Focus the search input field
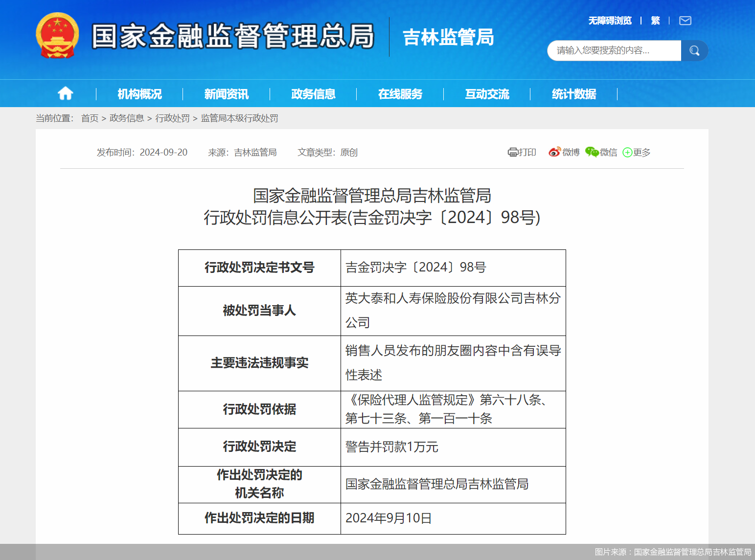Image resolution: width=755 pixels, height=560 pixels. coord(614,50)
